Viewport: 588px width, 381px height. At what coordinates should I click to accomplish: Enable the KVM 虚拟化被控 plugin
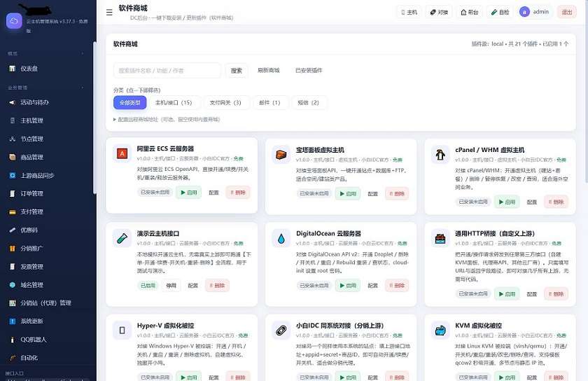point(507,377)
